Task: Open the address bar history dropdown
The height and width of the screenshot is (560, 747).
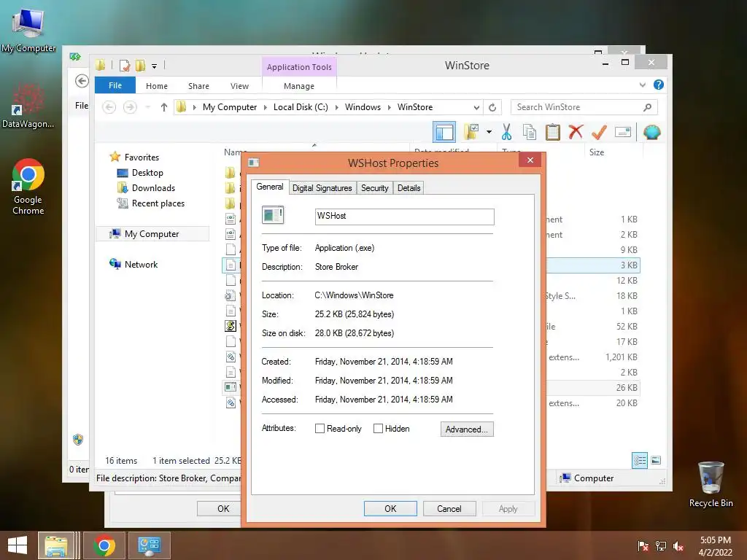Action: 476,108
